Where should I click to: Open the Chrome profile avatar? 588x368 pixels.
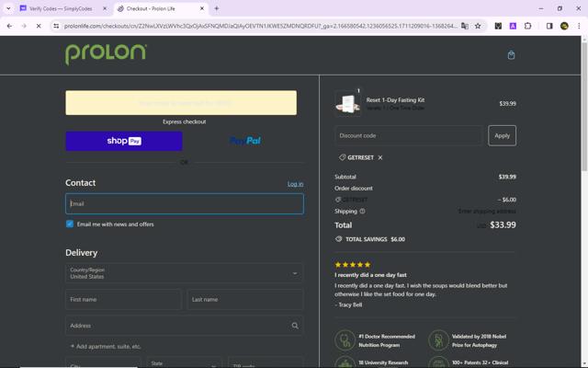(564, 26)
